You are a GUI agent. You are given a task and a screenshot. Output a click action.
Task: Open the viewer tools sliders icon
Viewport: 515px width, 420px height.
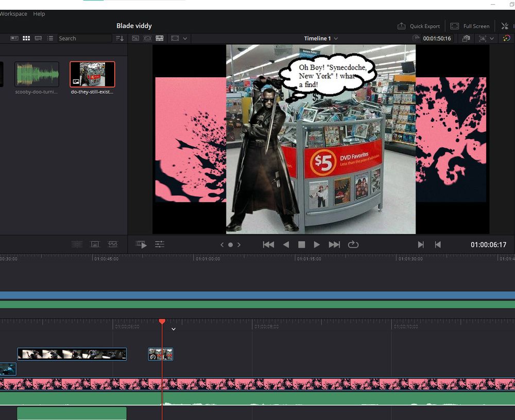click(x=160, y=245)
